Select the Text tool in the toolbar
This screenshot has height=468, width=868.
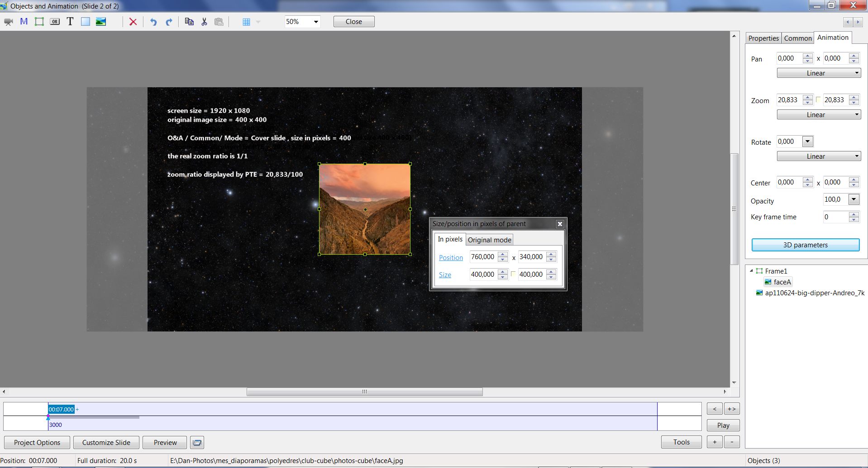point(70,22)
